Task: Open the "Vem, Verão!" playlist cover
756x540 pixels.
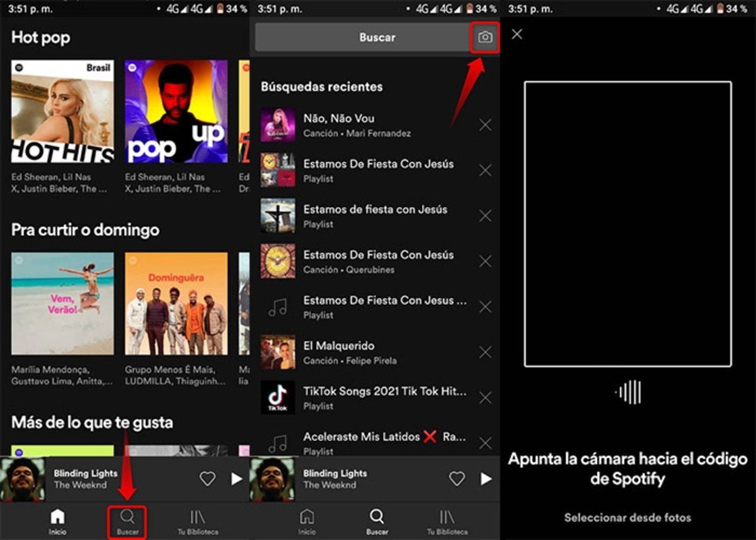Action: click(x=62, y=304)
